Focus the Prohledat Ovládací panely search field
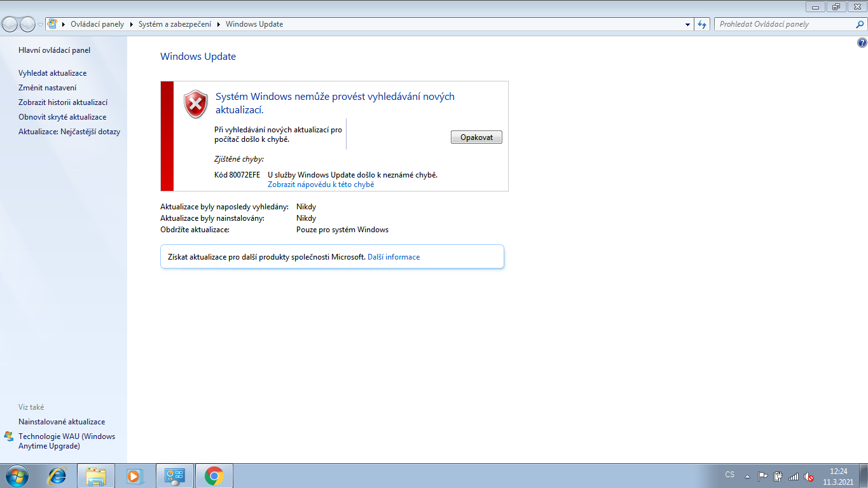This screenshot has width=868, height=488. point(785,24)
